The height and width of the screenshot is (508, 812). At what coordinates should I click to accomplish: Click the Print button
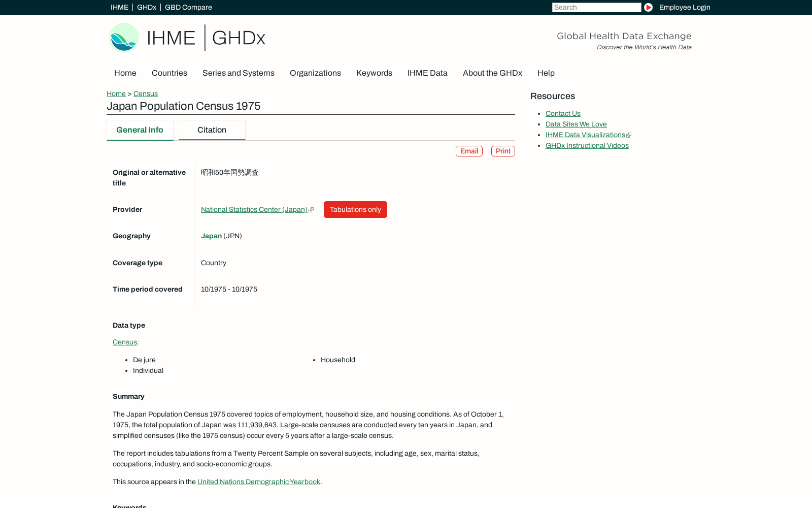(503, 151)
